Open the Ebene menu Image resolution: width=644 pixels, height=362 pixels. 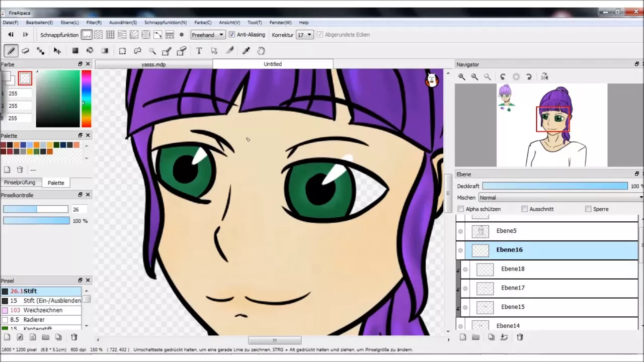(69, 23)
